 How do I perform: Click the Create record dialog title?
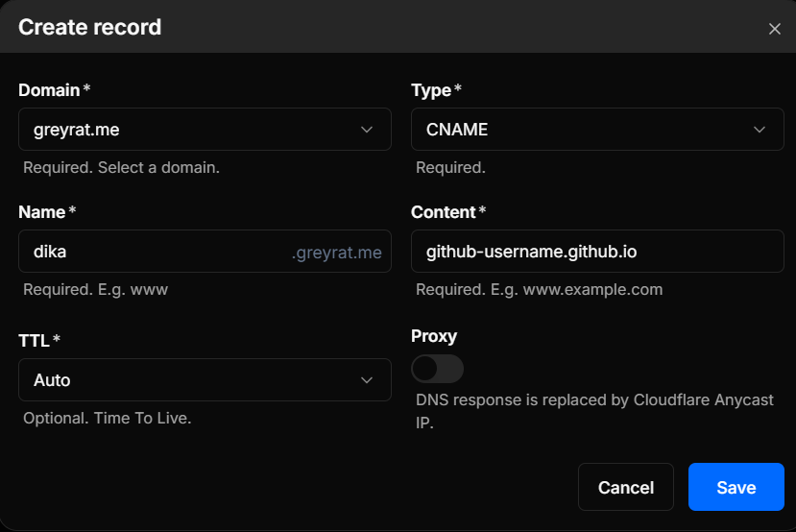(90, 27)
